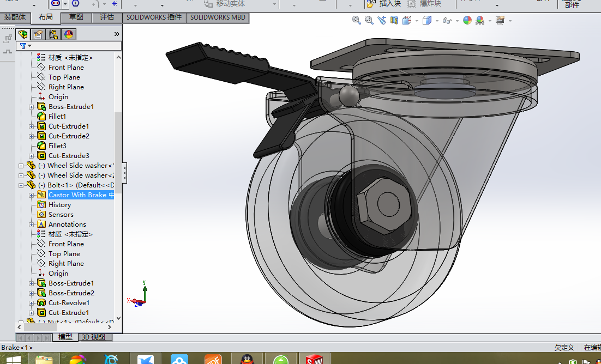Click the Previous View icon

coord(381,20)
